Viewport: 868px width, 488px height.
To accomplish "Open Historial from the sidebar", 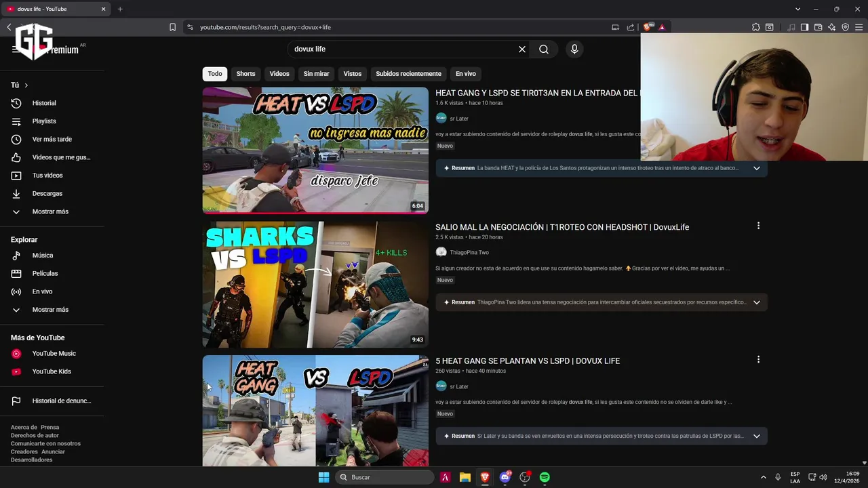I will click(44, 103).
